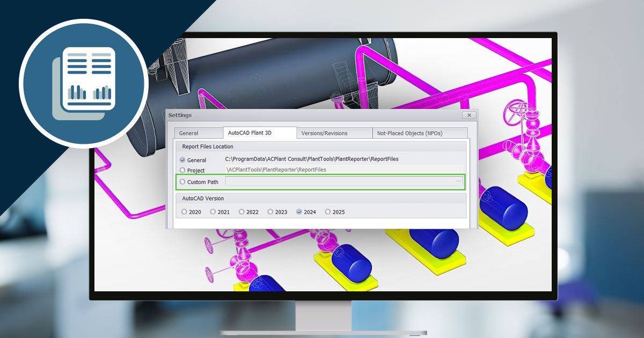Click the Custom Path text field
Image resolution: width=644 pixels, height=338 pixels.
[x=338, y=182]
